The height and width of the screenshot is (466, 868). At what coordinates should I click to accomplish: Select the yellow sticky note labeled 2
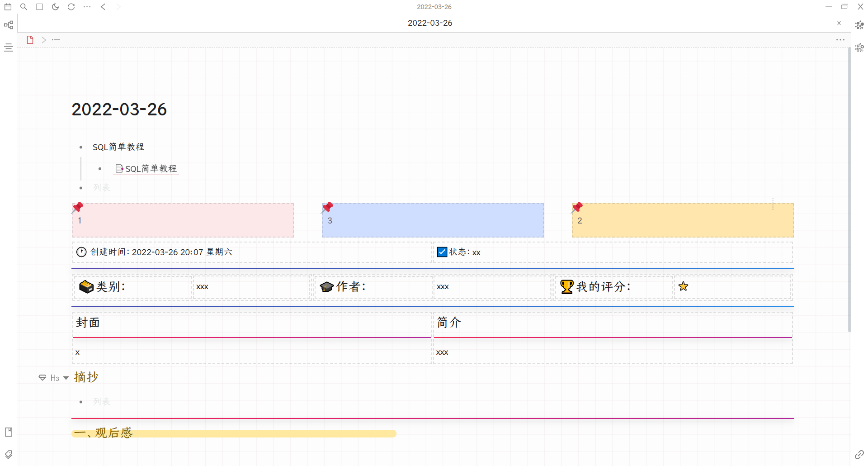coord(683,220)
